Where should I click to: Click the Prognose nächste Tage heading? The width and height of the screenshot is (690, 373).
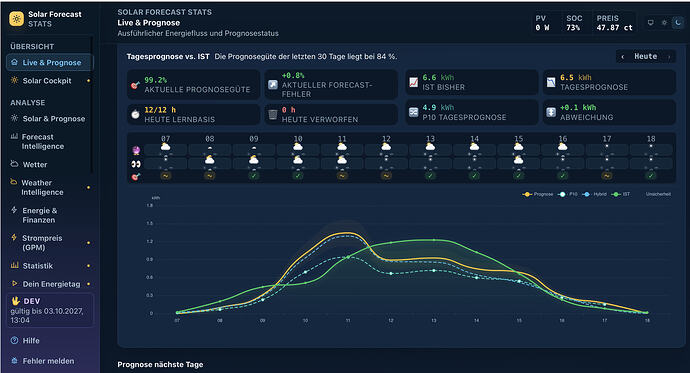(160, 364)
